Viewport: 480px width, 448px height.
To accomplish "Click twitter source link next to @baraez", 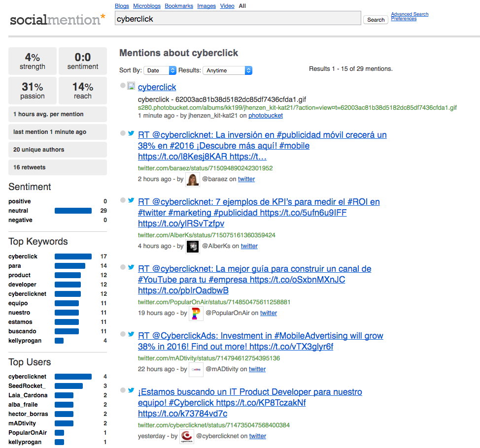I will 246,179.
